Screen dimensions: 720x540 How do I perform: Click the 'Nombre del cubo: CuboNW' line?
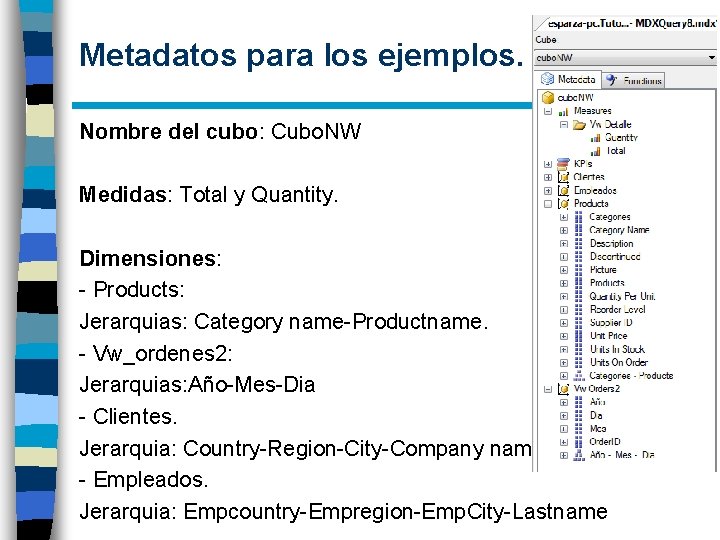(220, 131)
